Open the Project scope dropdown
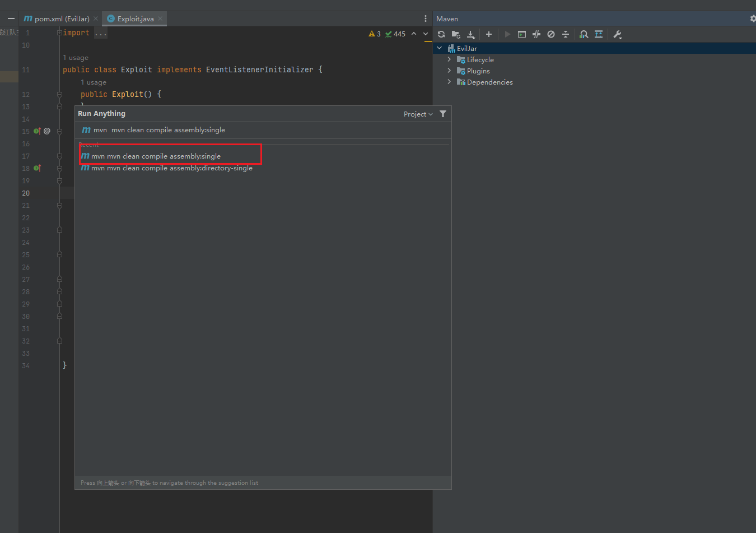Image resolution: width=756 pixels, height=533 pixels. 418,114
